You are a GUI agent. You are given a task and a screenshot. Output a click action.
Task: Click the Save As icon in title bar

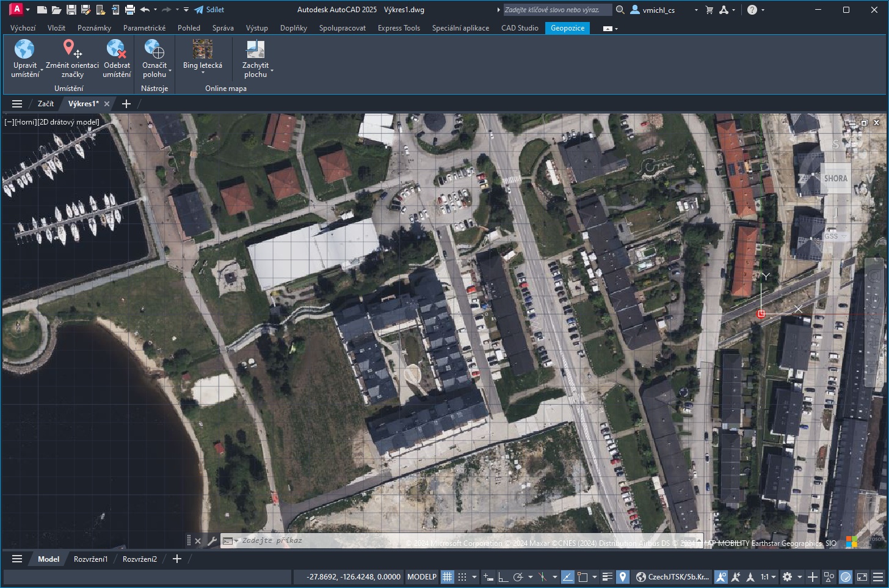pos(85,10)
